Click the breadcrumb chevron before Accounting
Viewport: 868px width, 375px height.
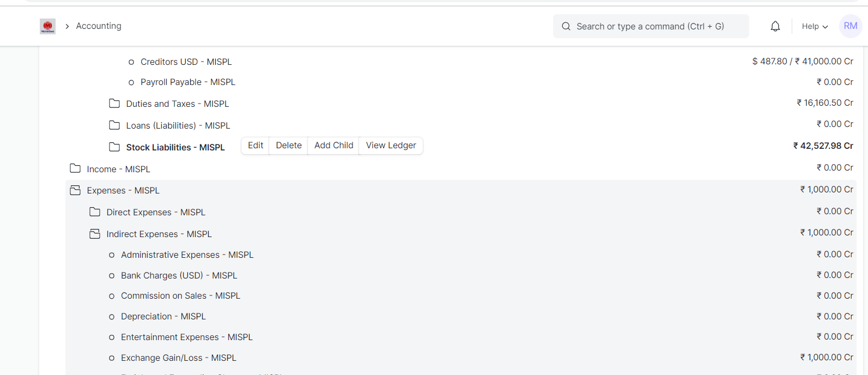click(x=67, y=26)
